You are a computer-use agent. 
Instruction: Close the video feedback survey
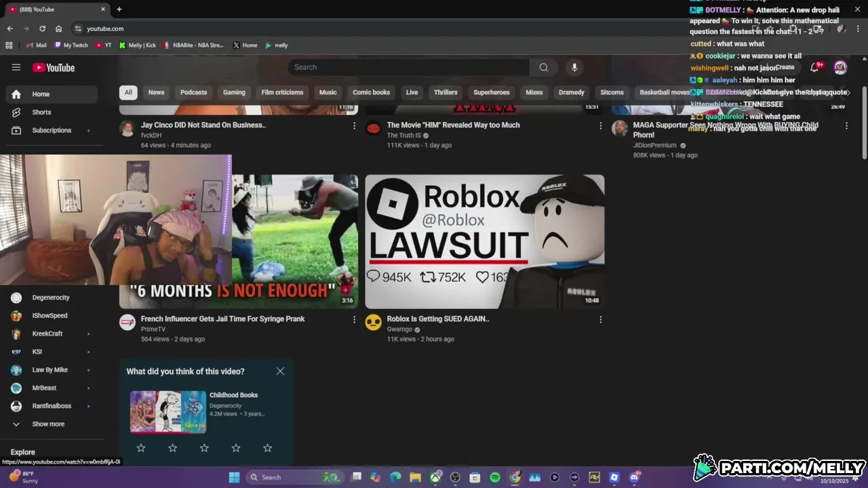tap(280, 371)
